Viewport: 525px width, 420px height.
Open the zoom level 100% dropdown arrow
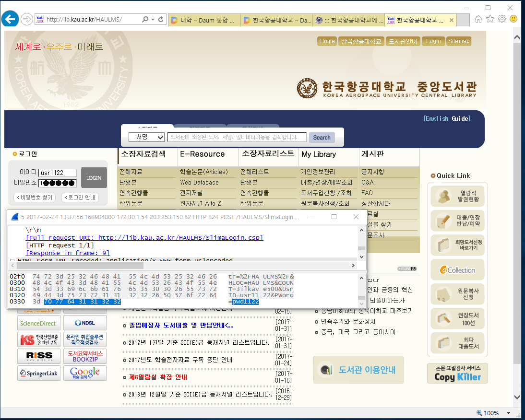[x=508, y=413]
